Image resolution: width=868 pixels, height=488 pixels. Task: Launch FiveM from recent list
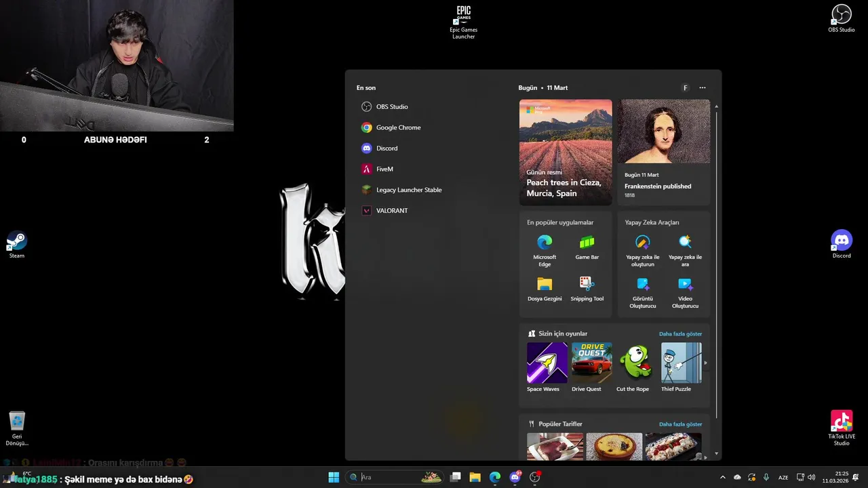click(x=377, y=169)
